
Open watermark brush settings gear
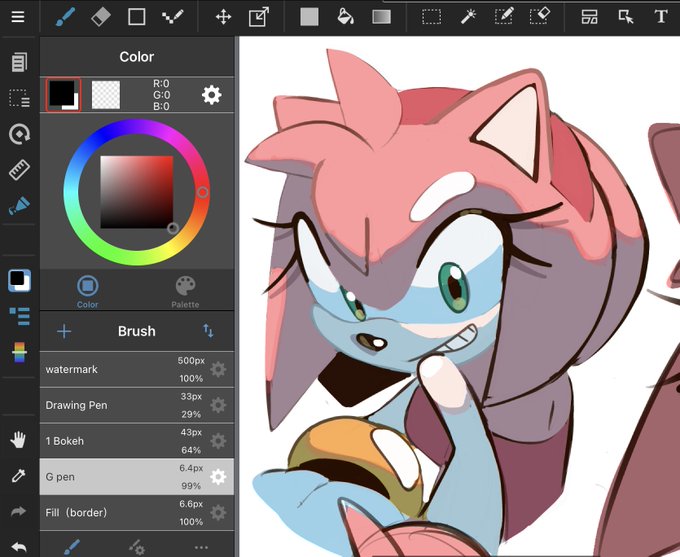click(218, 370)
